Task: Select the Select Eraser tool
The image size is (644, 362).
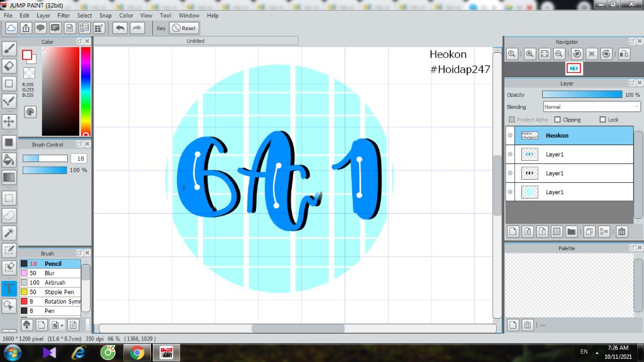Action: pyautogui.click(x=9, y=267)
